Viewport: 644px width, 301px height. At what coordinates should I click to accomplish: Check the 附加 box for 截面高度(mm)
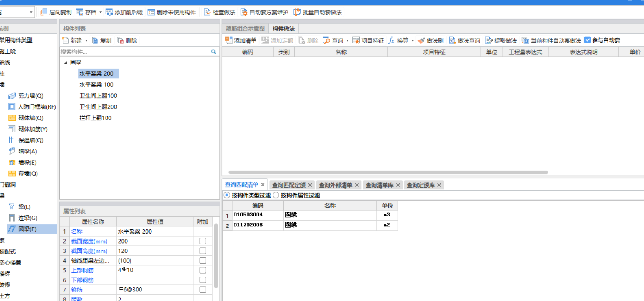point(203,251)
